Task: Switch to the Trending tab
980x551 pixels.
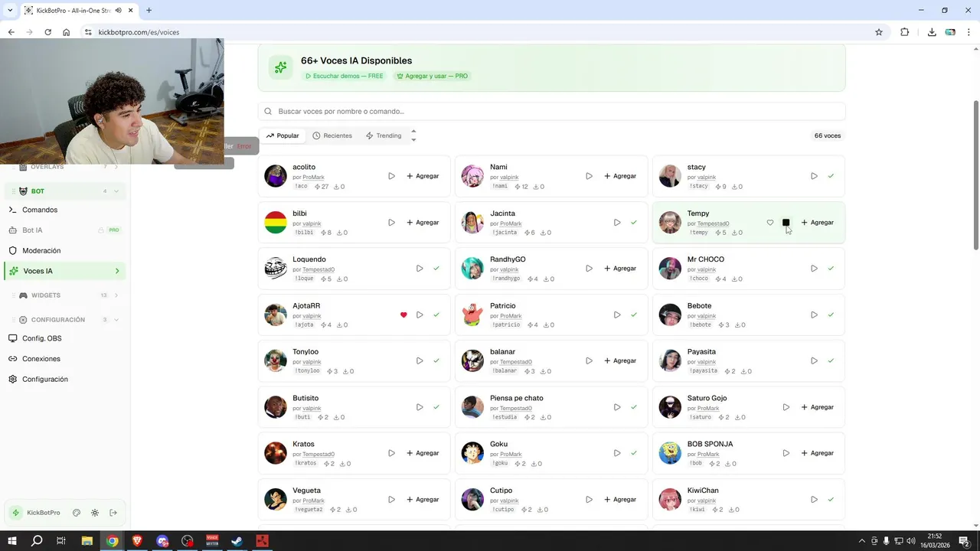Action: tap(384, 135)
